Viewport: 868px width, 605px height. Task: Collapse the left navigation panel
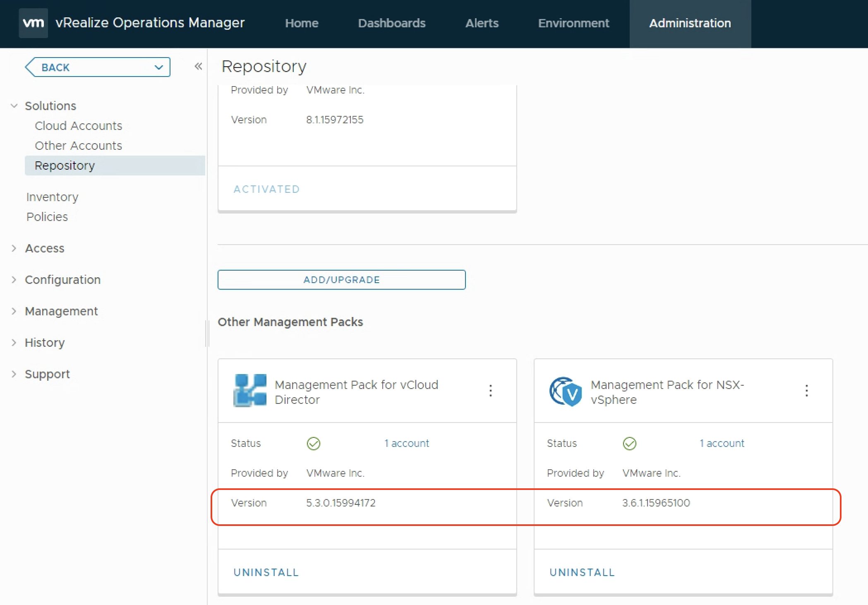coord(198,66)
